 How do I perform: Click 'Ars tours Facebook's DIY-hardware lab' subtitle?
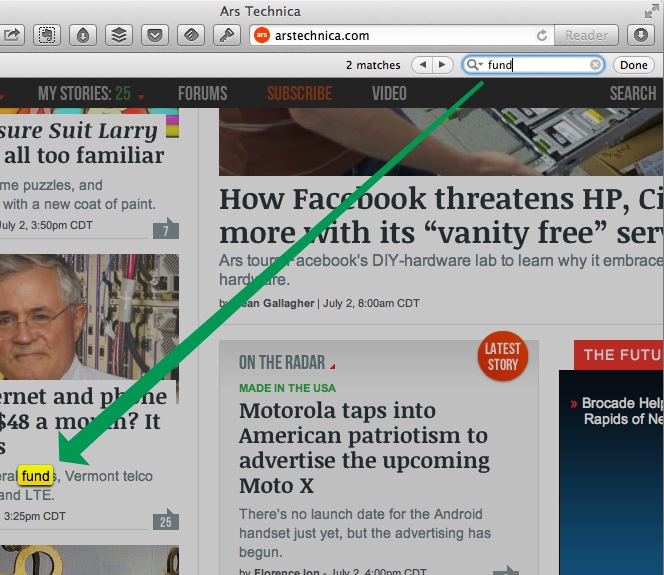(440, 270)
